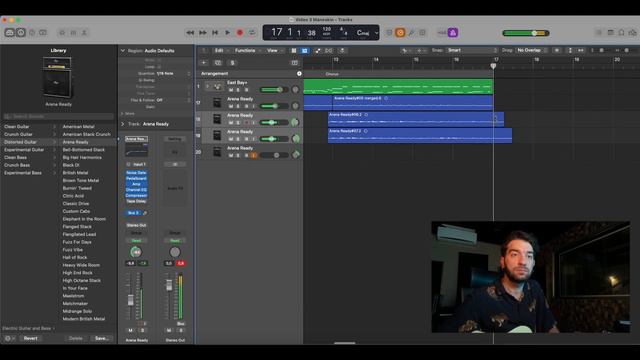Click the Arena Ready amp thumbnail in Library
The width and height of the screenshot is (640, 360).
tap(57, 78)
